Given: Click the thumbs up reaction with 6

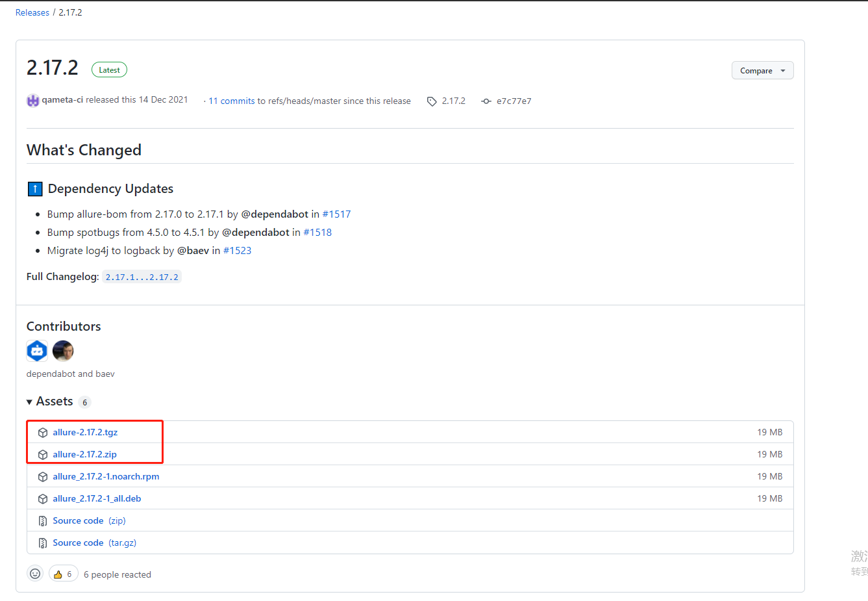Looking at the screenshot, I should point(64,574).
